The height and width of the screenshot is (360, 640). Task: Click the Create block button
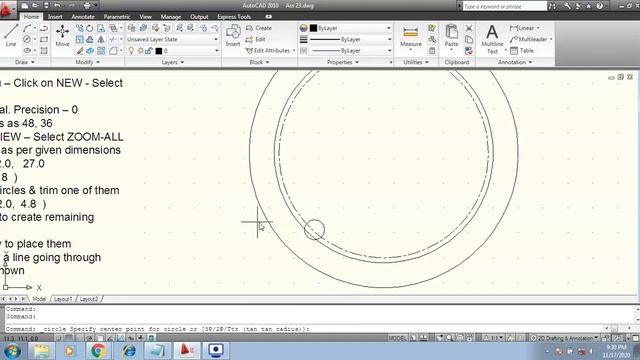259,28
